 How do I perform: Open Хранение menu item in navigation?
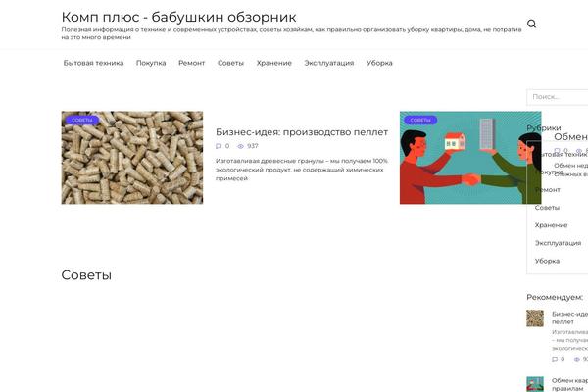click(x=274, y=63)
